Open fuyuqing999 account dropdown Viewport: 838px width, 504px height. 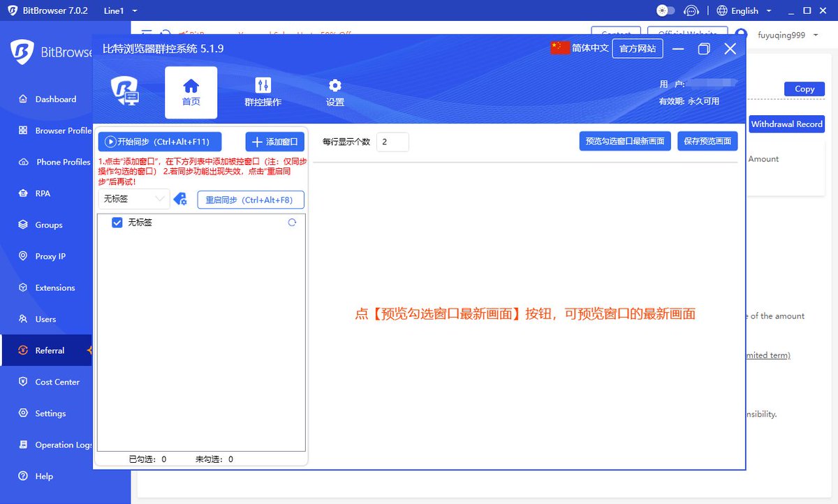pyautogui.click(x=788, y=35)
